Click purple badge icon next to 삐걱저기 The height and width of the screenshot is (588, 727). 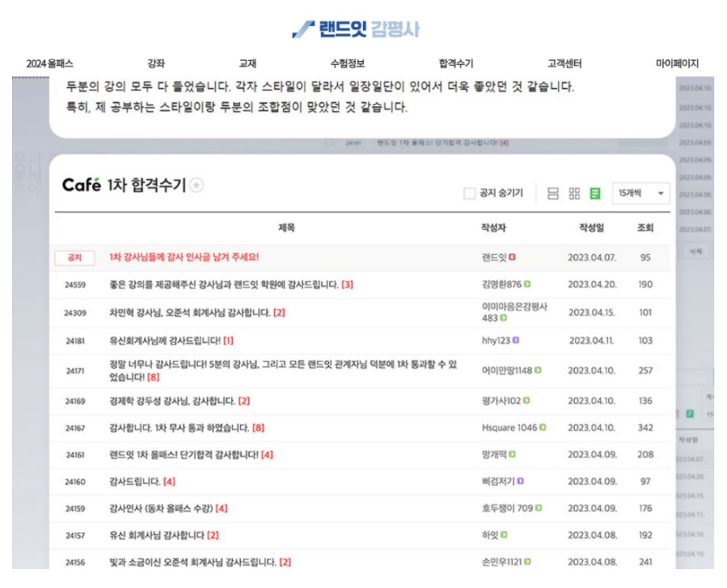click(520, 481)
